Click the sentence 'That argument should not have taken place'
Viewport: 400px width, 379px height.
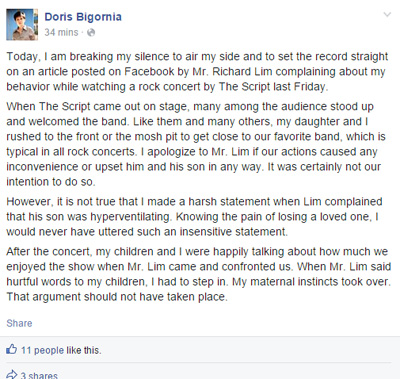117,297
